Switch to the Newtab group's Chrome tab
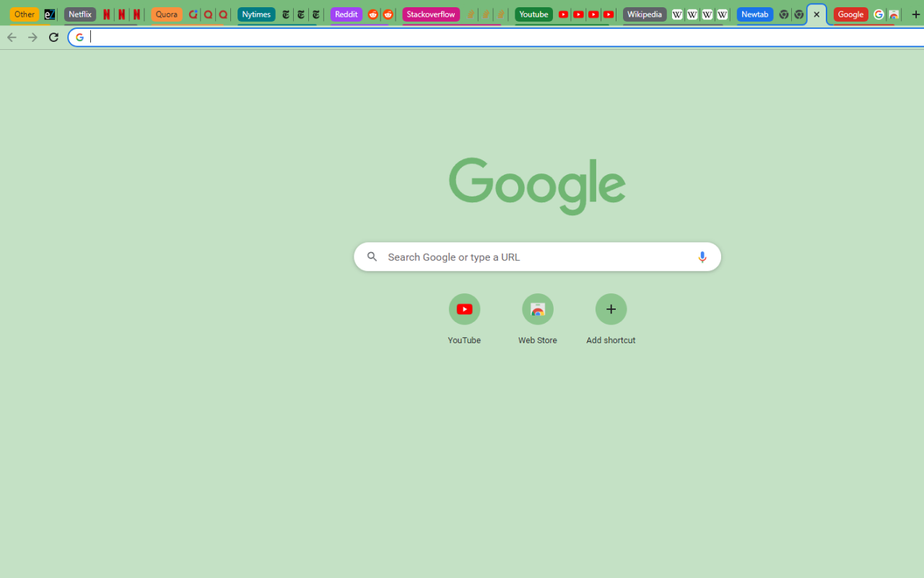Image resolution: width=924 pixels, height=578 pixels. coord(783,14)
